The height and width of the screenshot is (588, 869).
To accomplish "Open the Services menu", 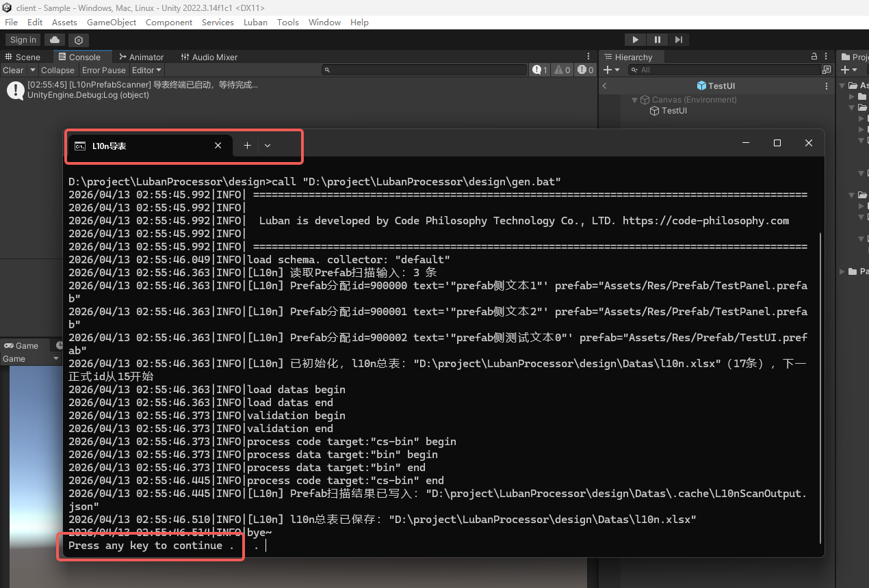I will [x=218, y=22].
